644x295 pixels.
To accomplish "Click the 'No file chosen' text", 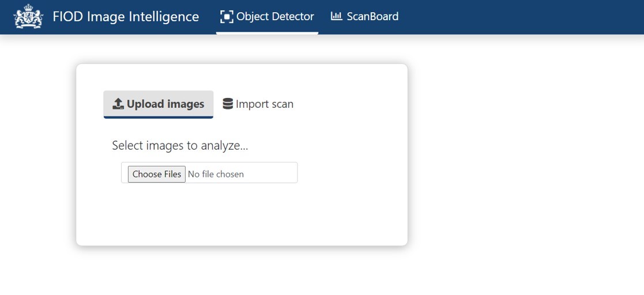I will click(x=216, y=175).
